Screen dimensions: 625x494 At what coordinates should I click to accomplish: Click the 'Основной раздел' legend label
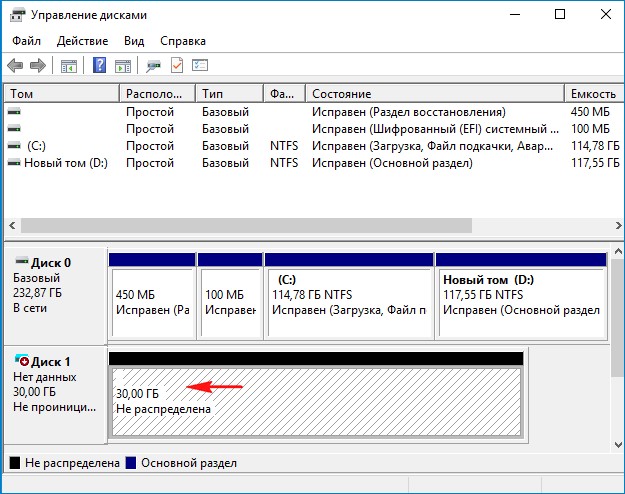point(189,463)
